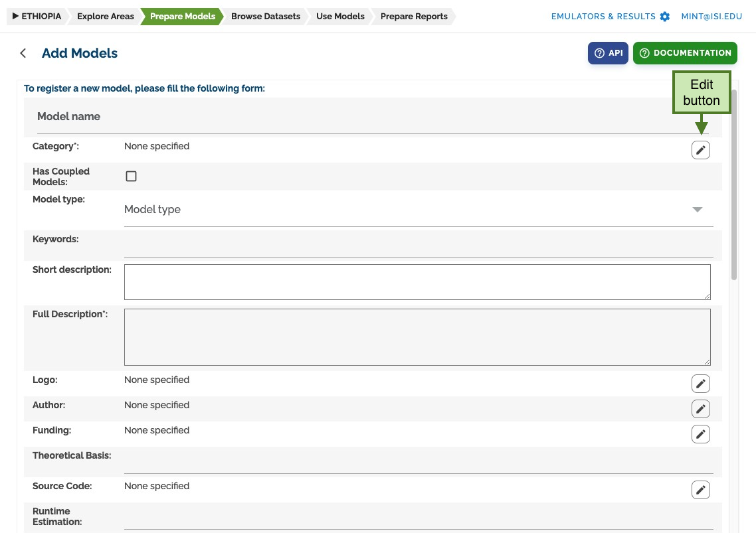
Task: Go back using the left chevron arrow
Action: [x=23, y=53]
